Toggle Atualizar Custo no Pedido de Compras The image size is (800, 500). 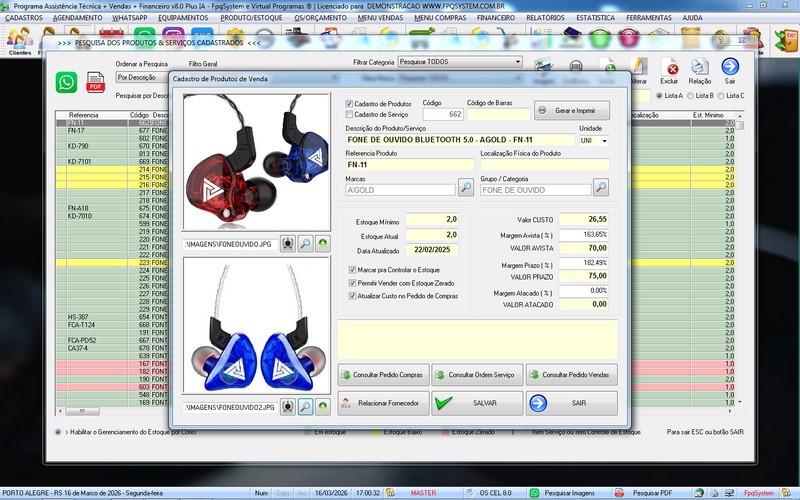(351, 296)
